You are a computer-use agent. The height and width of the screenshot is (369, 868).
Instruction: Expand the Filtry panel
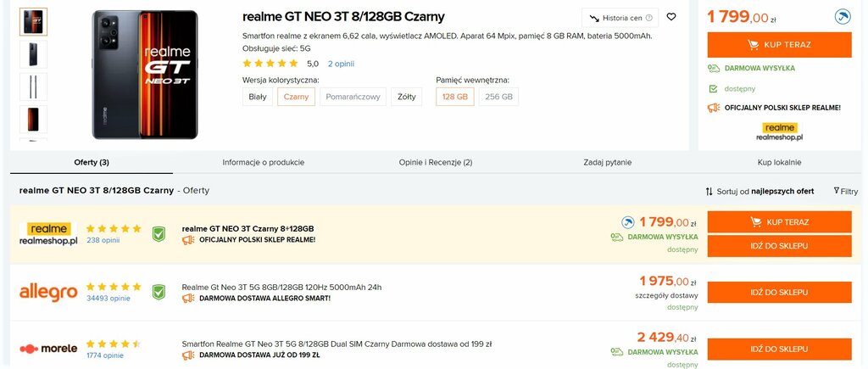pos(845,191)
